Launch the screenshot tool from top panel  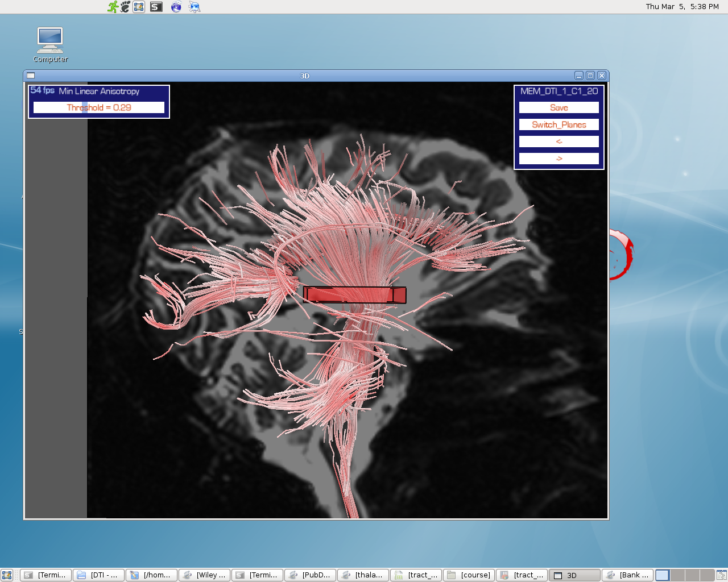139,7
